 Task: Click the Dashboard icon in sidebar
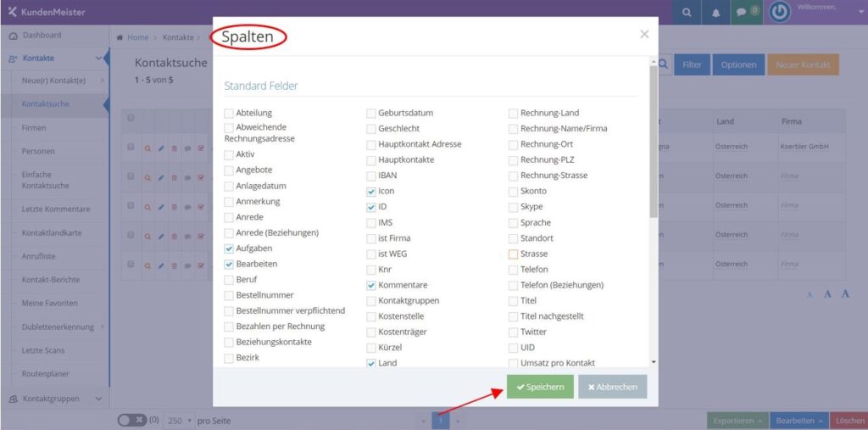(x=14, y=36)
